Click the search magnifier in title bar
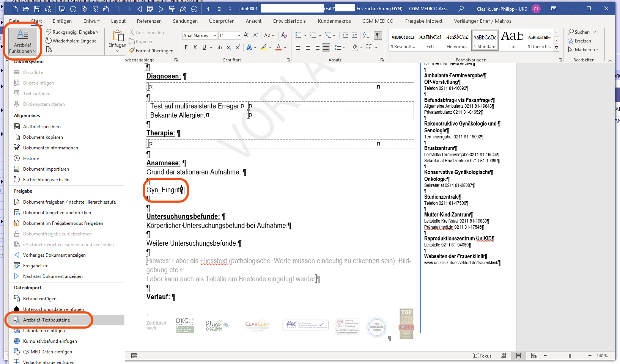Viewport: 620px width, 364px height. click(461, 9)
